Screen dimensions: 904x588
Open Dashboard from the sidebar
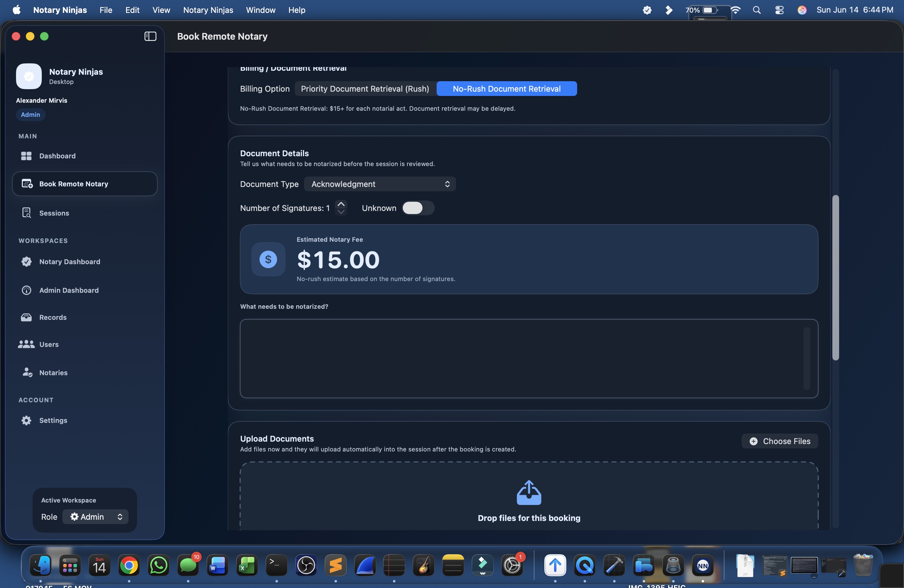tap(85, 156)
